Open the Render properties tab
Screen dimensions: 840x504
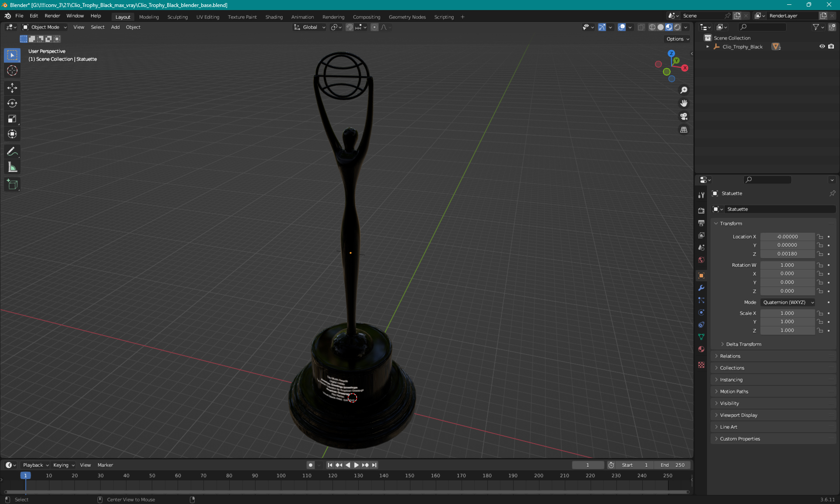click(x=701, y=210)
